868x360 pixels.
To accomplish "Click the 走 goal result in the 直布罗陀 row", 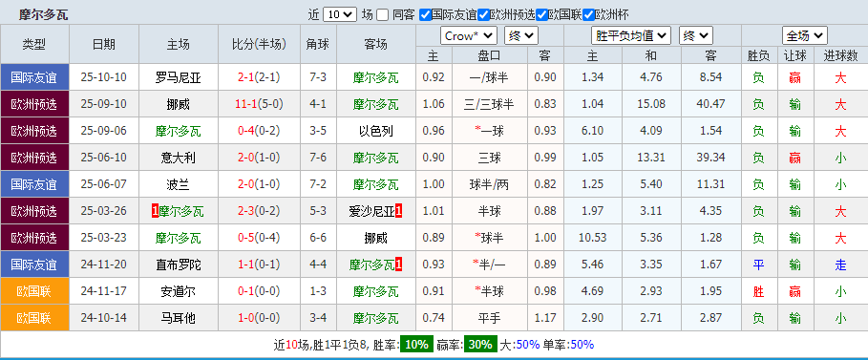I will 841,265.
